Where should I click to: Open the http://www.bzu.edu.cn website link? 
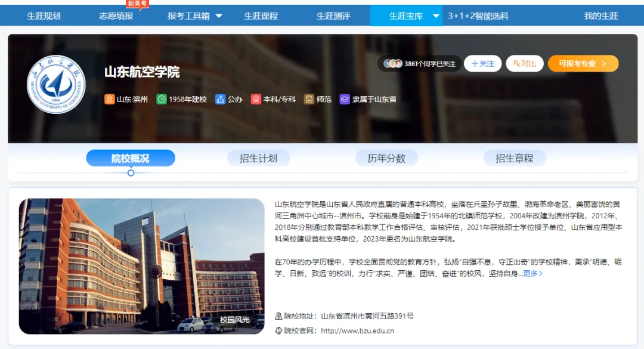(357, 331)
